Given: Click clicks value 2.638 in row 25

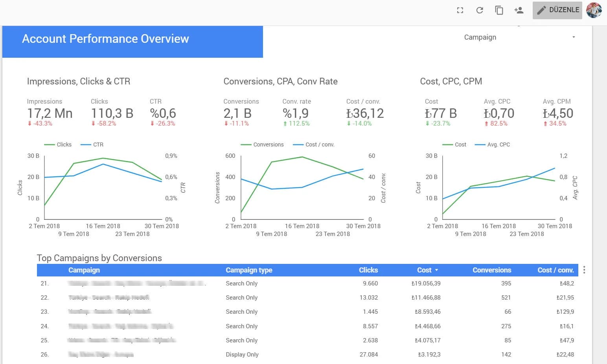Looking at the screenshot, I should click(370, 340).
